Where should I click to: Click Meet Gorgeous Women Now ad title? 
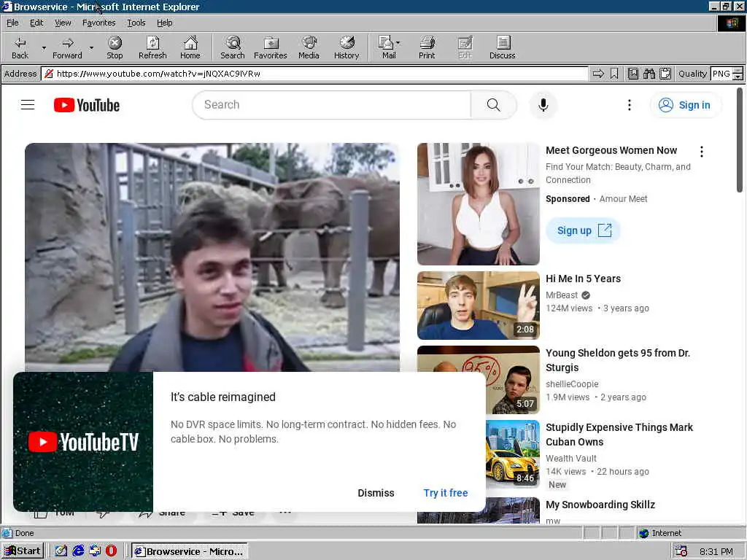611,150
